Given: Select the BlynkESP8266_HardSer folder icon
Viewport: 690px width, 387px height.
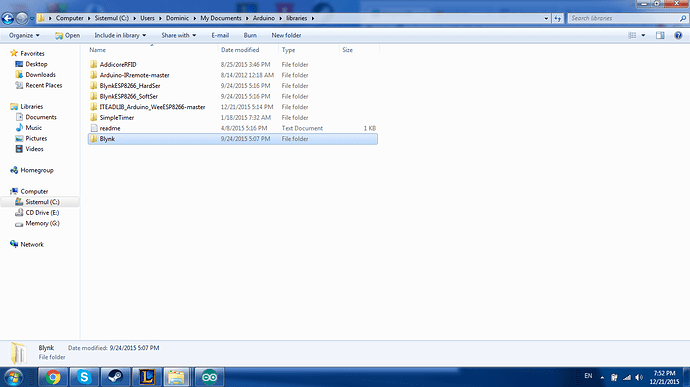Looking at the screenshot, I should pos(93,85).
